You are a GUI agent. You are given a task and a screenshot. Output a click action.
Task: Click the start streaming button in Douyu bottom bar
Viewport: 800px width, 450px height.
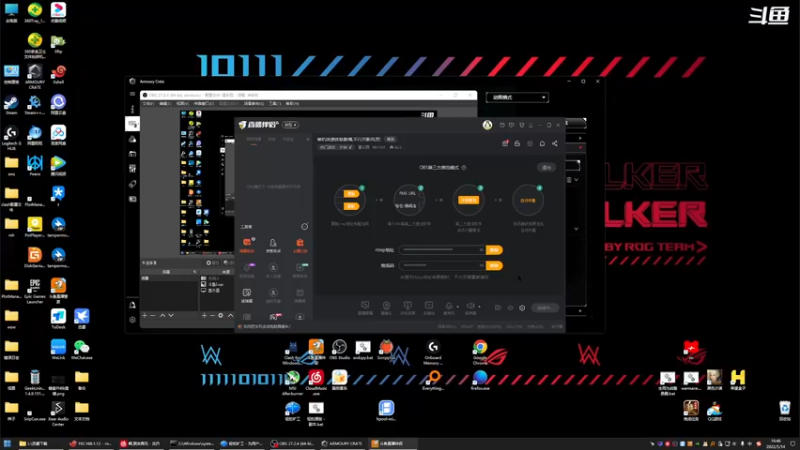(x=544, y=308)
